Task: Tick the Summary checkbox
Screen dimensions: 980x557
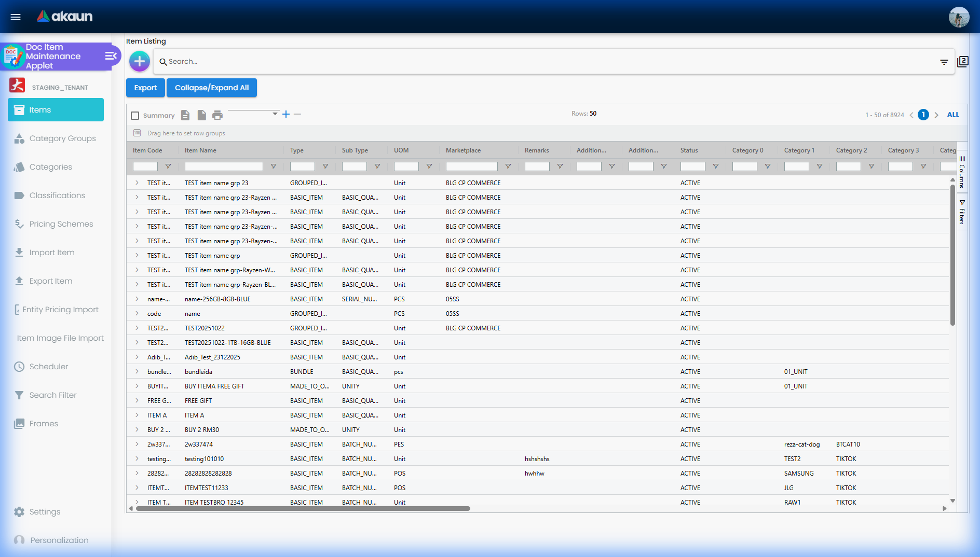Action: [135, 116]
